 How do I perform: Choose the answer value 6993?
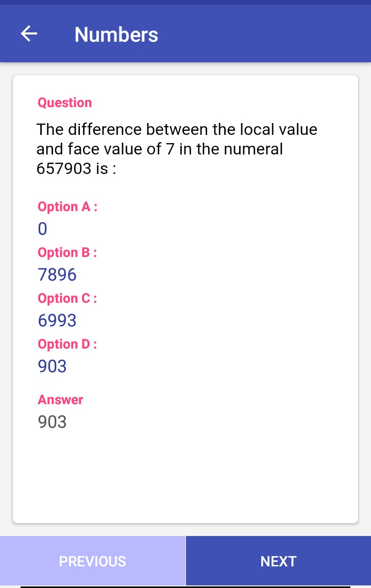[57, 320]
